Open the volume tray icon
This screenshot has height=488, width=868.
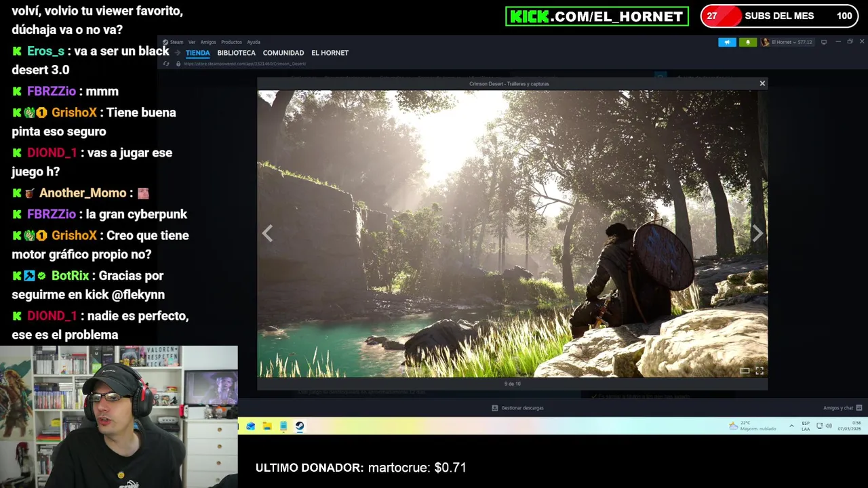tap(829, 426)
